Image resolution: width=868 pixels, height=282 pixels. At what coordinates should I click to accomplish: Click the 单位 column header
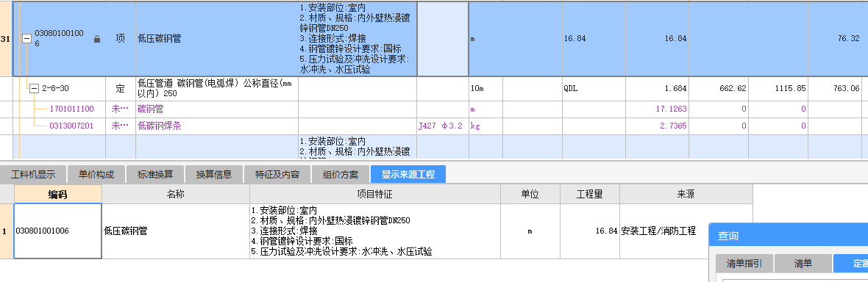pos(530,194)
